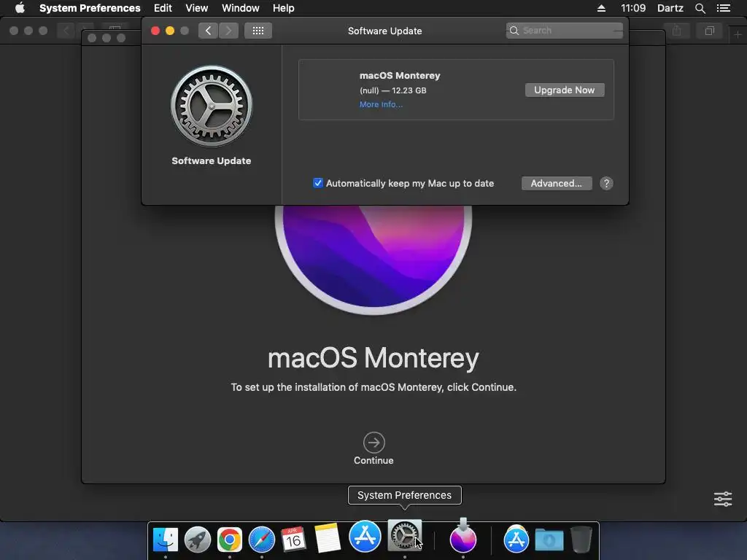Toggle Automatically keep my Mac up to date

tap(318, 183)
